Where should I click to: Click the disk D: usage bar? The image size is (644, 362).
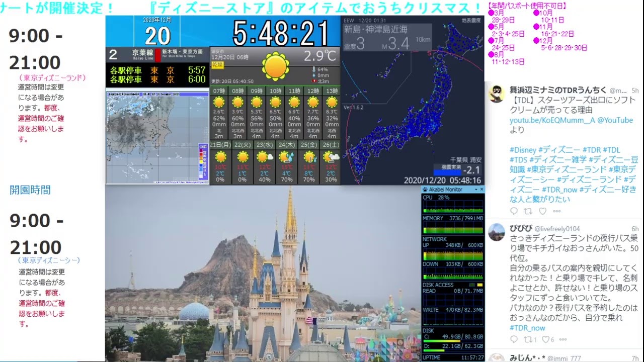[453, 350]
